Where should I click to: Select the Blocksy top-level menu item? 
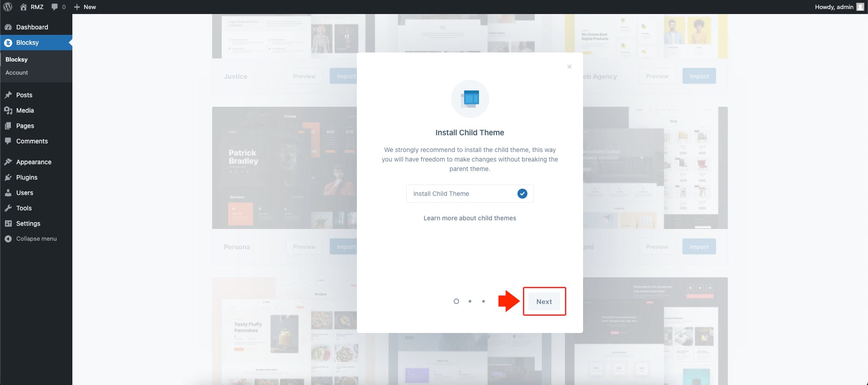click(x=36, y=43)
